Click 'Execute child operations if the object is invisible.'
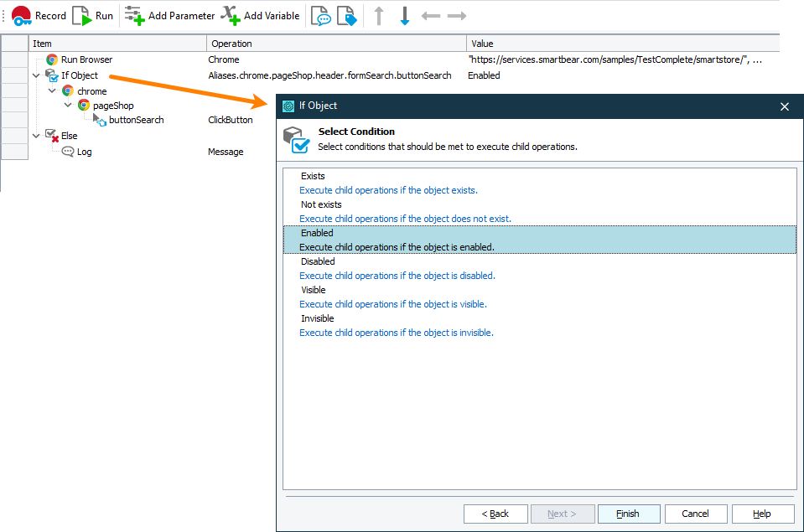Screen dimensions: 804x532 pos(397,333)
